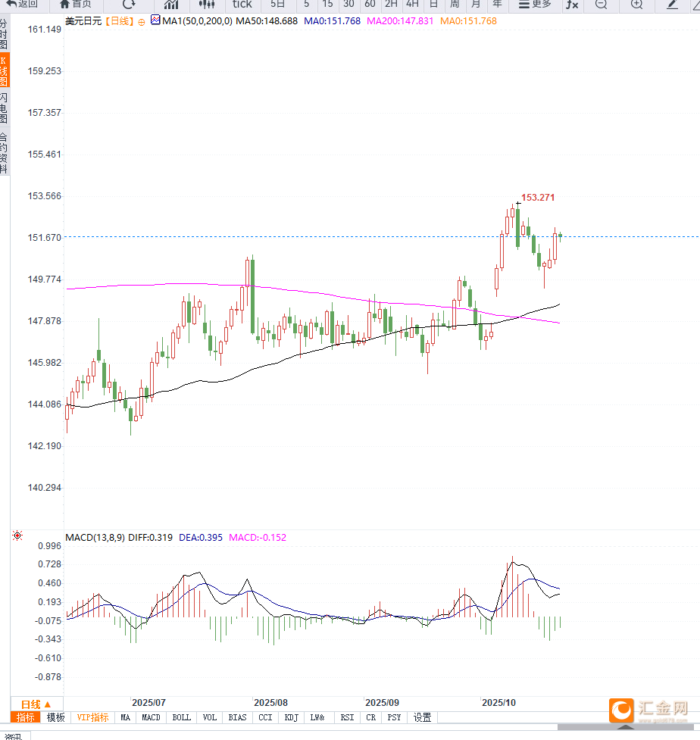Select the pencil drawing tool
Viewport: 700px width, 740px height.
click(672, 5)
